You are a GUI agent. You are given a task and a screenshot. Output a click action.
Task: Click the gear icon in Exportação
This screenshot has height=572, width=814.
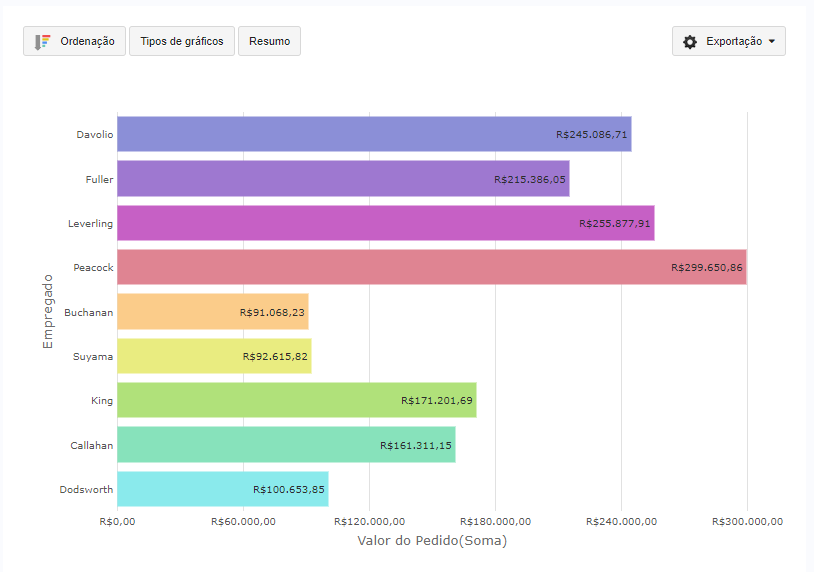pos(689,42)
